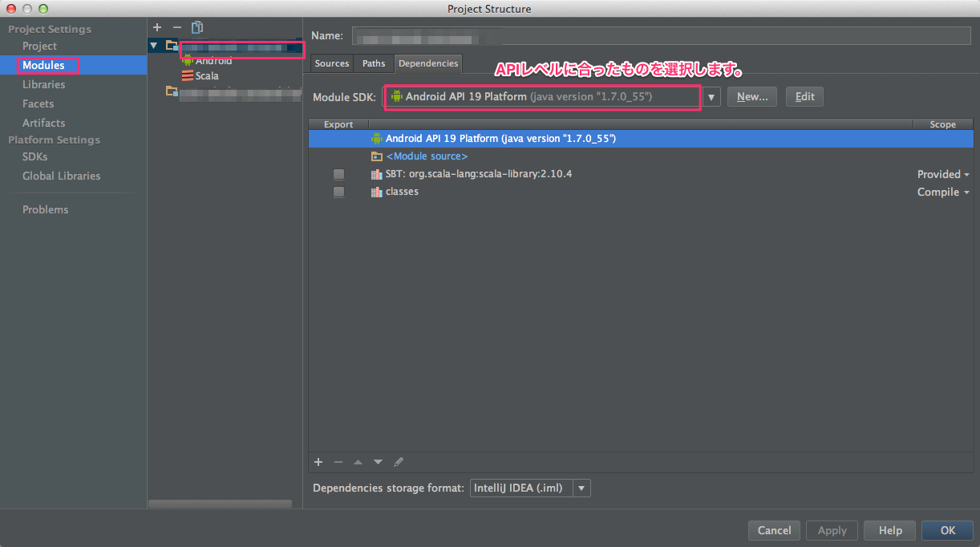This screenshot has width=980, height=547.
Task: Open SDKs under Platform Settings
Action: (x=34, y=156)
